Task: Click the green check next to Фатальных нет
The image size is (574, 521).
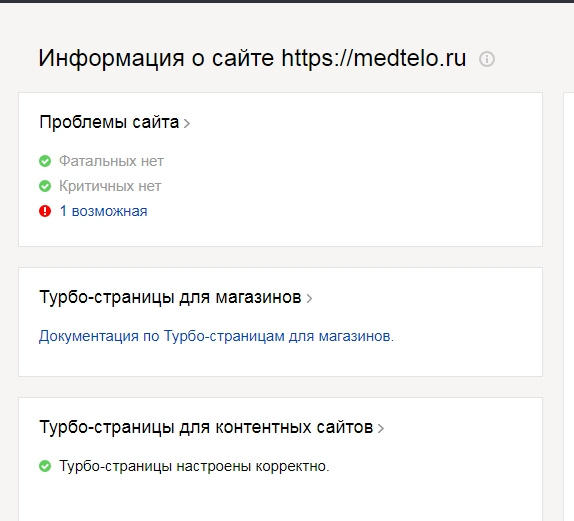Action: click(45, 161)
